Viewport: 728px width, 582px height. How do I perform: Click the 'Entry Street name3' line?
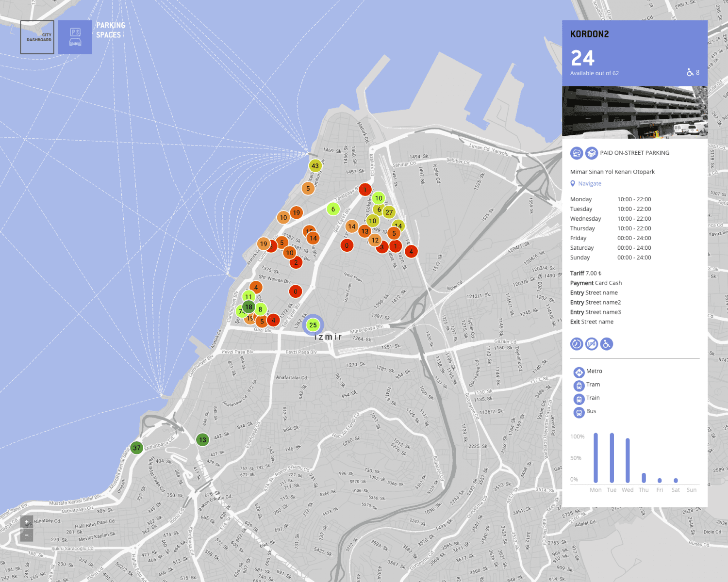(x=596, y=312)
